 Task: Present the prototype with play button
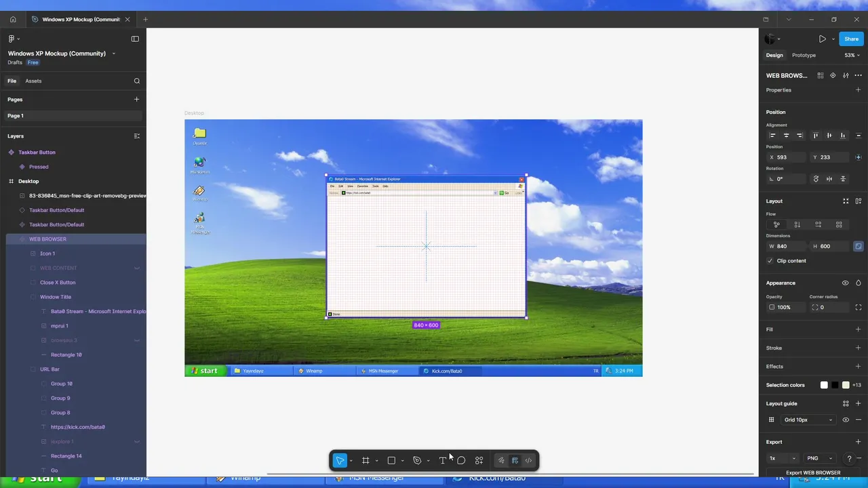point(822,39)
